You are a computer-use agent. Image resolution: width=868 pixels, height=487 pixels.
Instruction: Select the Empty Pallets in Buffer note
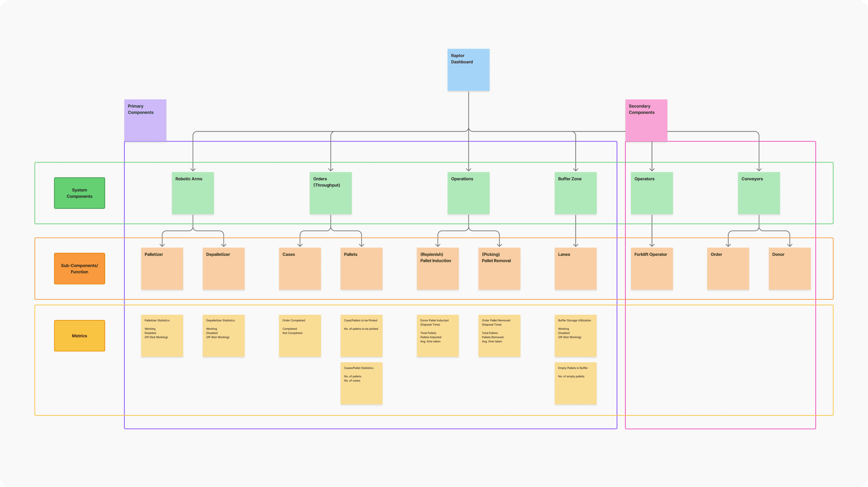pos(575,383)
